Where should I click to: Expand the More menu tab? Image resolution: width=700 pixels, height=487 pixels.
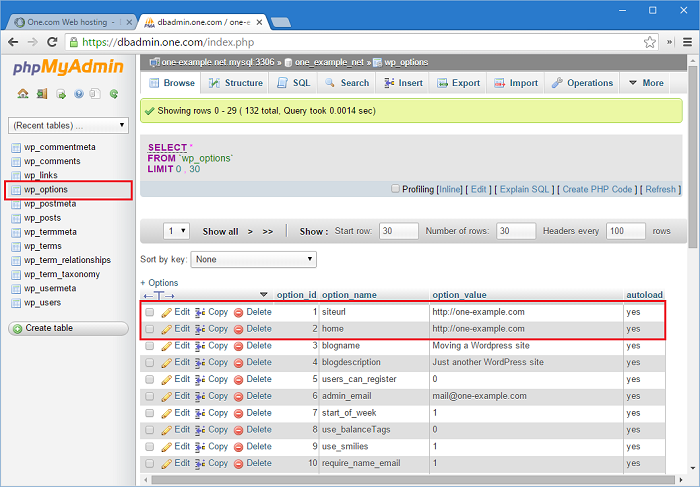pyautogui.click(x=646, y=83)
